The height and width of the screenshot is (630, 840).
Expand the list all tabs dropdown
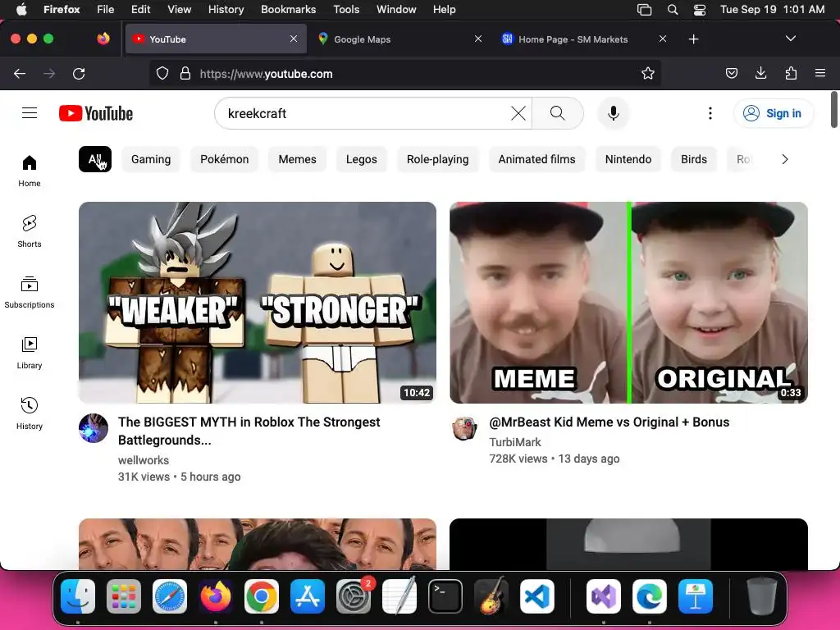[790, 39]
